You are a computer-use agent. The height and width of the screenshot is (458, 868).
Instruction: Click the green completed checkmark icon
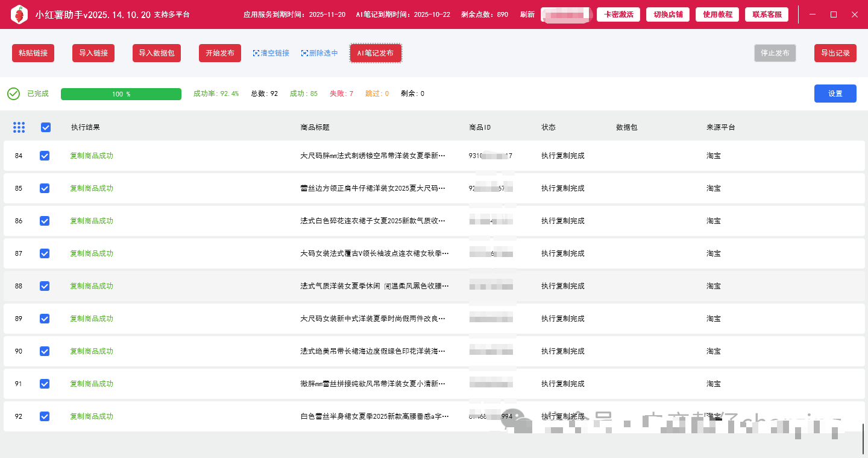[x=13, y=94]
